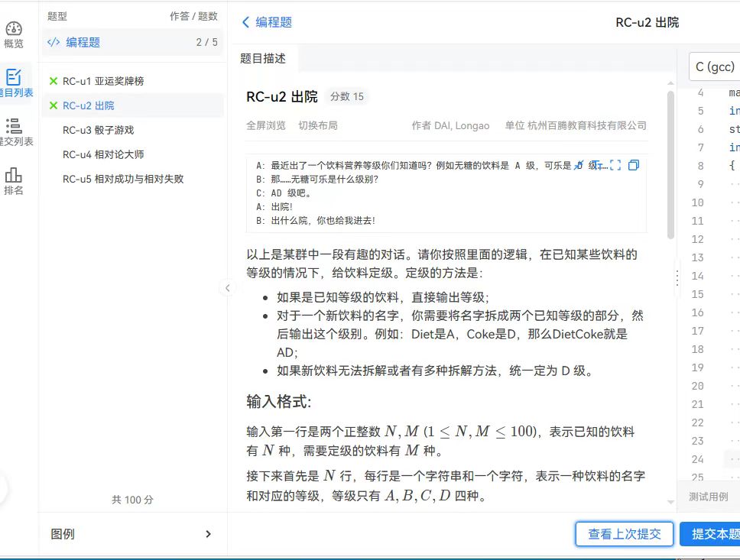Screen dimensions: 740x560
Task: Select the 题目列表 problem list icon
Action: pyautogui.click(x=14, y=83)
